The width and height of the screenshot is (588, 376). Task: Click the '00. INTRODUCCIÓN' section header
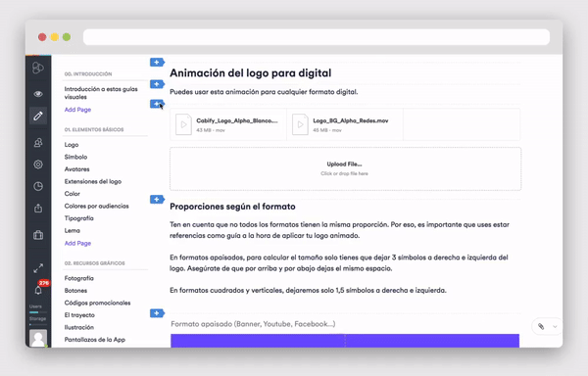[88, 74]
